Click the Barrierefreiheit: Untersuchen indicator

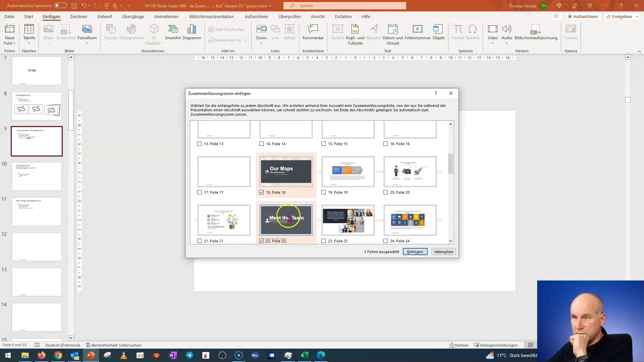113,345
